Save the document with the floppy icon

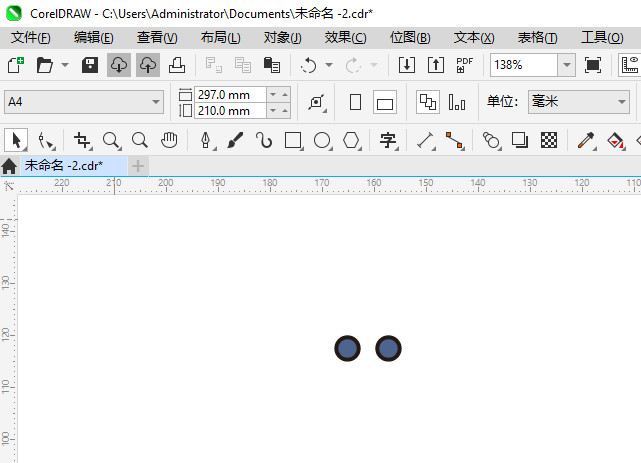click(90, 65)
